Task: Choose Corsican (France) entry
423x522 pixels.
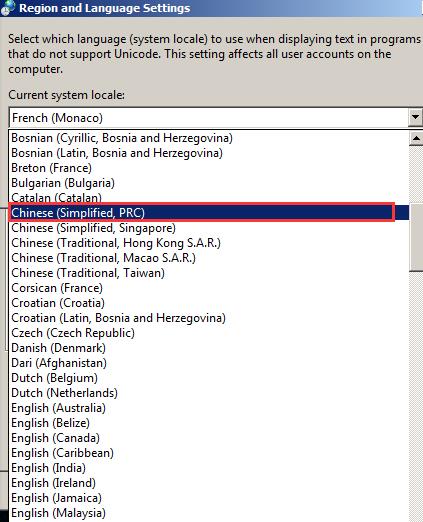Action: pos(209,288)
